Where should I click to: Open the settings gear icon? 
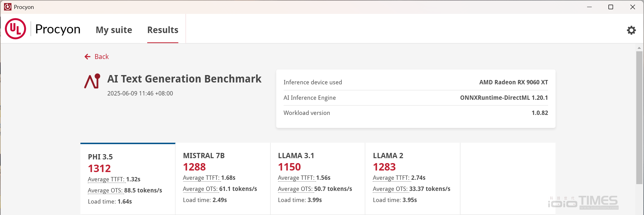point(631,30)
